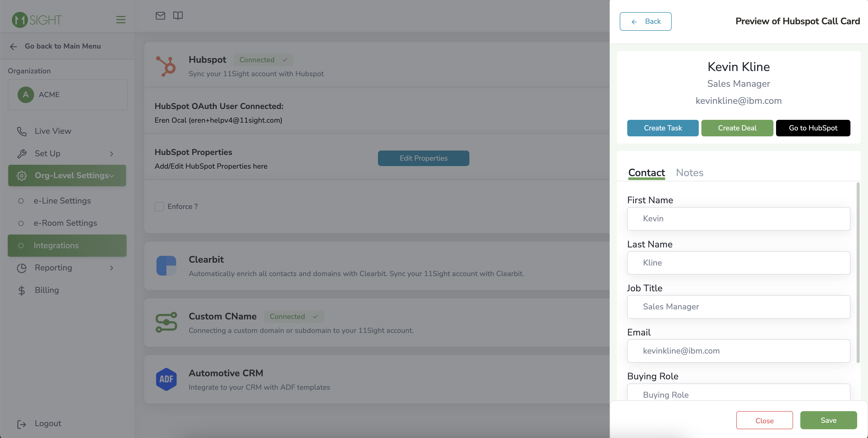Click the red Close button

click(x=764, y=420)
